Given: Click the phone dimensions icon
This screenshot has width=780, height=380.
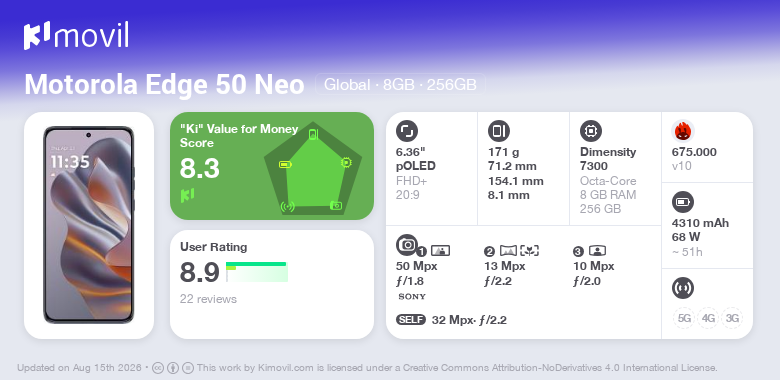Looking at the screenshot, I should pos(499,131).
